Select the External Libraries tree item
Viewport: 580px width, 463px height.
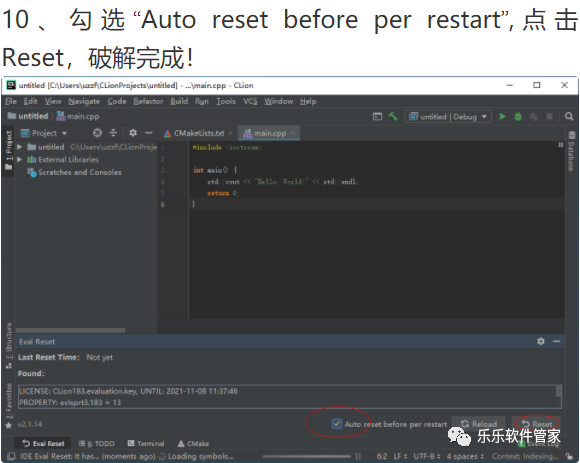point(63,159)
